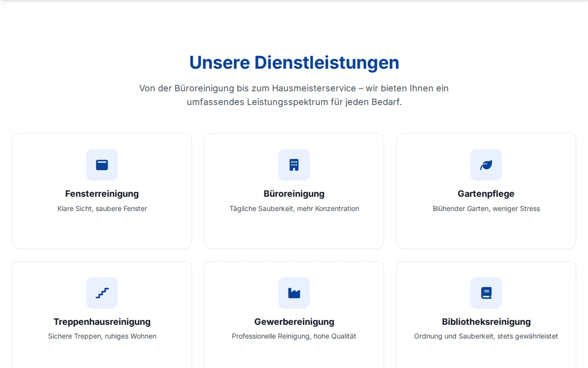Screen dimensions: 588x368
Task: Click 'Ordnung und Sauberkeit, stets gewährleistet' text
Action: click(x=486, y=336)
